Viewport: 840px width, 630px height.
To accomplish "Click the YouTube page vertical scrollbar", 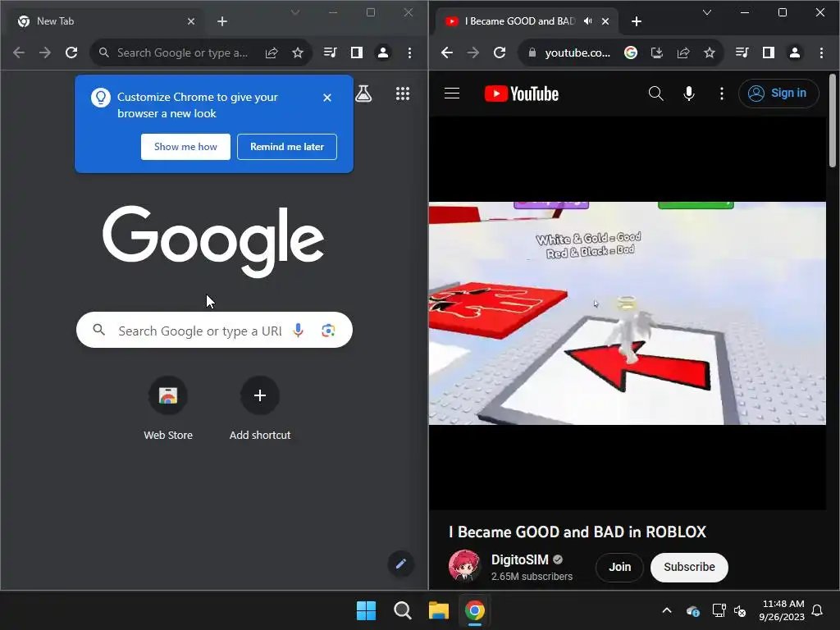I will tap(833, 121).
